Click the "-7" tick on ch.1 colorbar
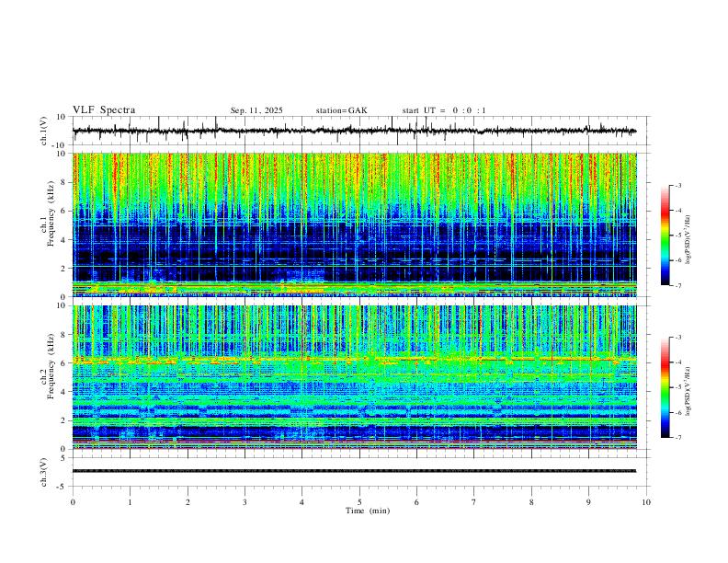This screenshot has height=563, width=728. click(678, 286)
